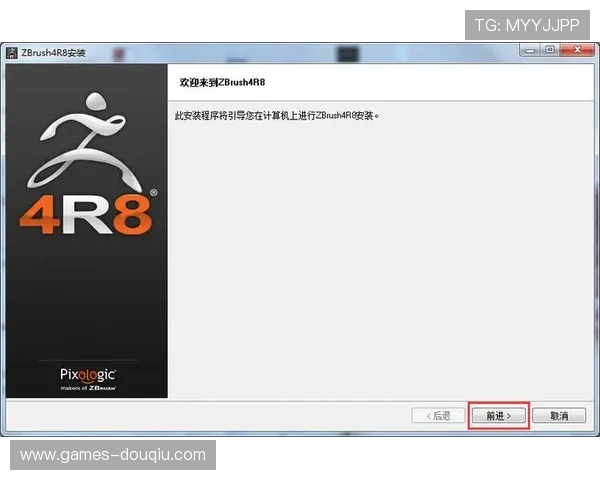
Task: Click the 'ZBrush4R8安装' title bar text
Action: pos(53,52)
